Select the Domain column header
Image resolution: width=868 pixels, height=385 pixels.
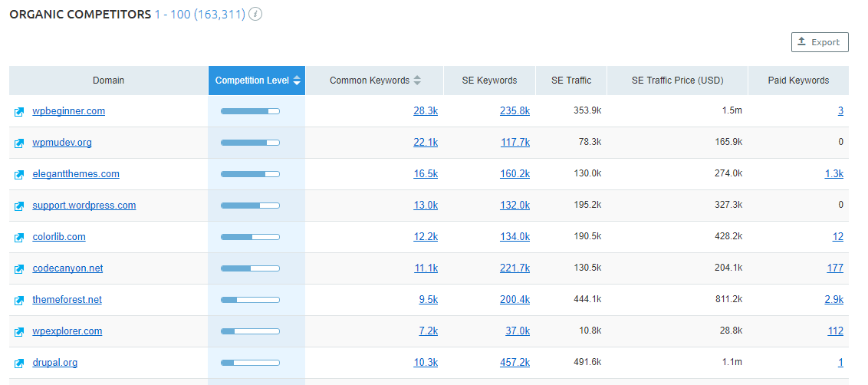point(109,81)
